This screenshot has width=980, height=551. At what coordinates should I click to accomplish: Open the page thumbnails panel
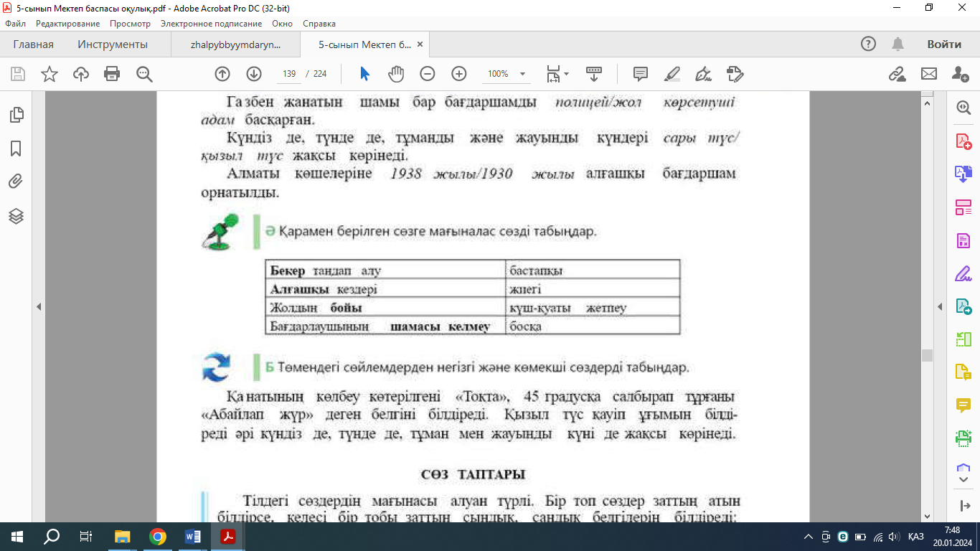[16, 115]
